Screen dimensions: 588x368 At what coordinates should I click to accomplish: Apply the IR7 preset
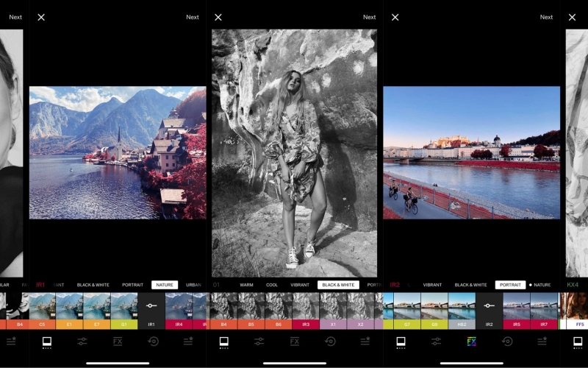pyautogui.click(x=544, y=311)
